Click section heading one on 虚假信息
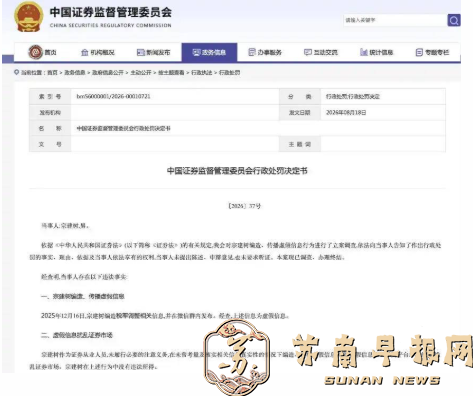Screen dimensions: 473x396 (83, 296)
